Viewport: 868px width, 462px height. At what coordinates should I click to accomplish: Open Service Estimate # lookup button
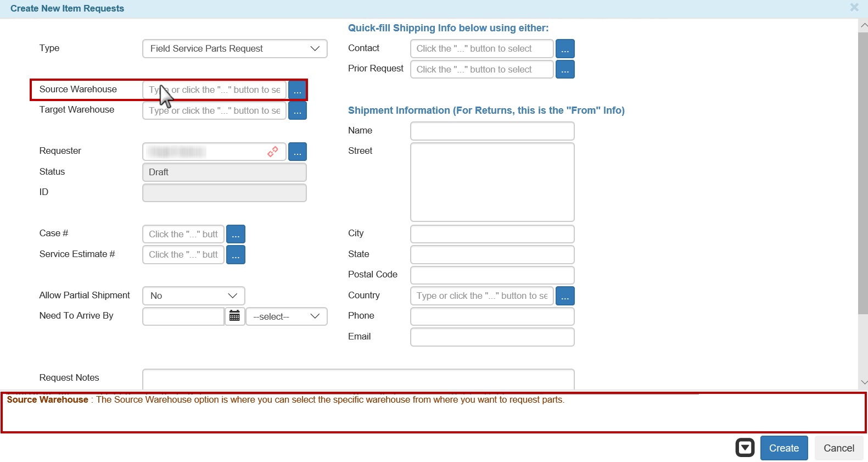tap(236, 255)
